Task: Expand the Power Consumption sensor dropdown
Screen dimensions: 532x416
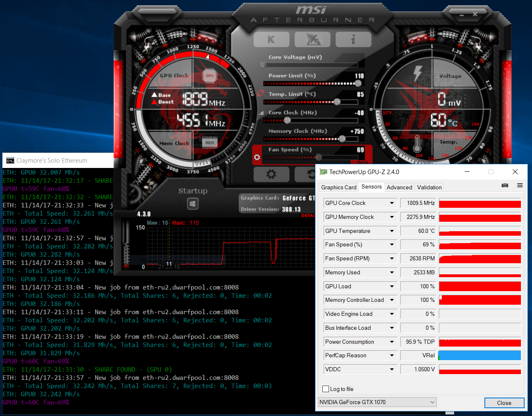Action: pyautogui.click(x=392, y=342)
